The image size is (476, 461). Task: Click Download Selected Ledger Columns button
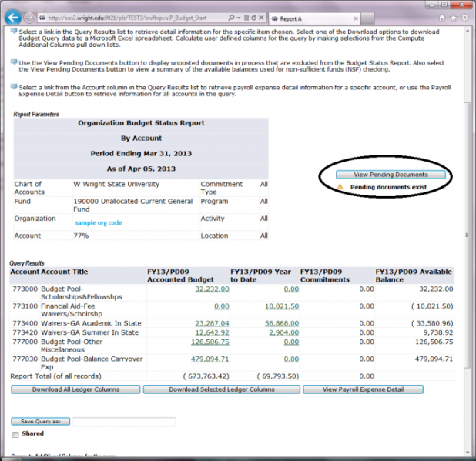[222, 389]
